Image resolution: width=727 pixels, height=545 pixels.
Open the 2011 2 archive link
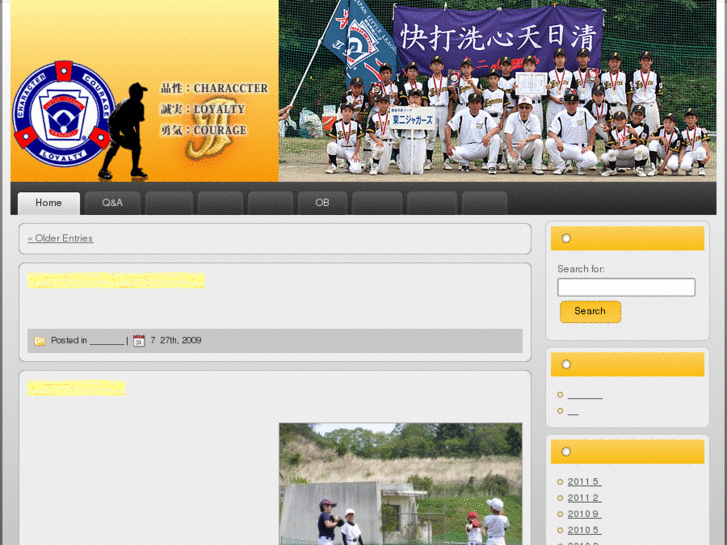tap(585, 498)
